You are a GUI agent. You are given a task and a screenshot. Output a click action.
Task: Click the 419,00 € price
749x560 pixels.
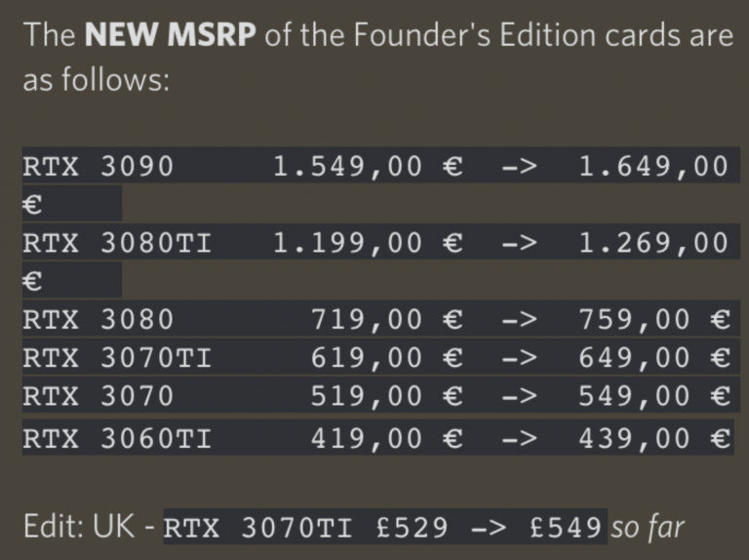tap(387, 439)
